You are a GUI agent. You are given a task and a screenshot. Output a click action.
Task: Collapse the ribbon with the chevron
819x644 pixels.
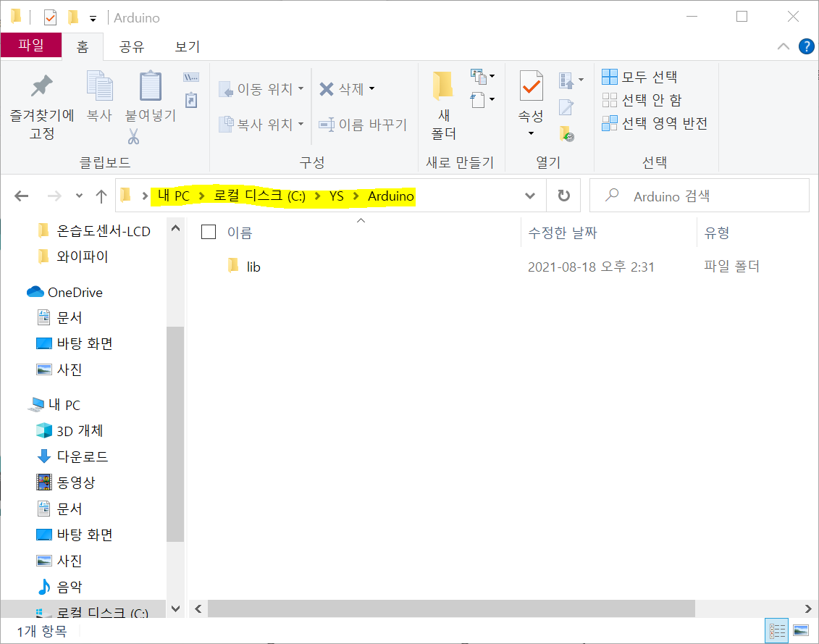click(x=784, y=46)
